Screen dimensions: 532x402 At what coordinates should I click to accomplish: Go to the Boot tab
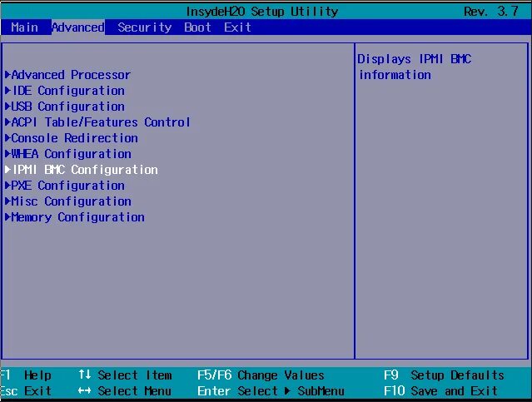pyautogui.click(x=197, y=27)
